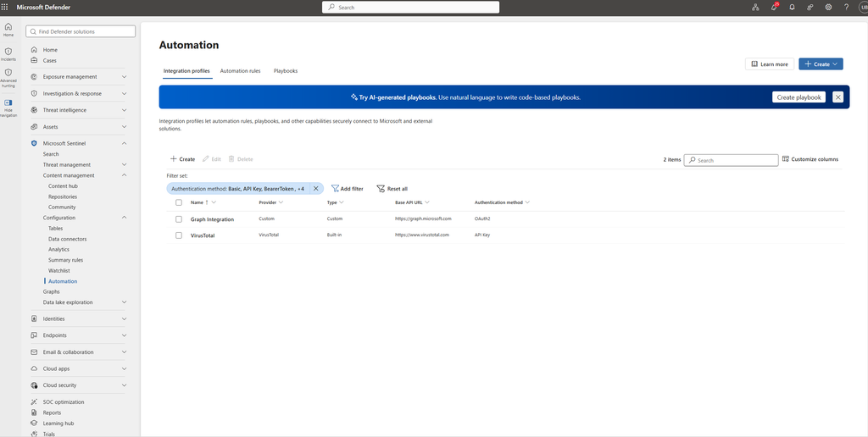
Task: Dismiss the AI-generated playbooks banner
Action: click(x=837, y=97)
